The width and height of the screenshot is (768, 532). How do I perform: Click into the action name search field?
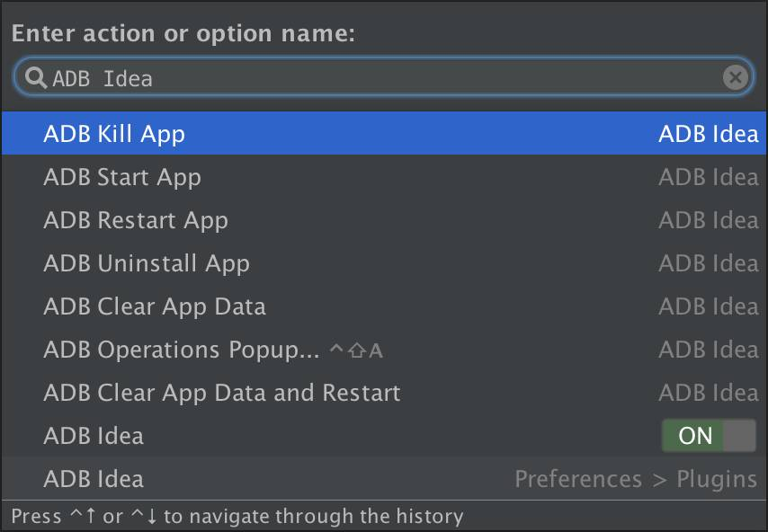[378, 78]
